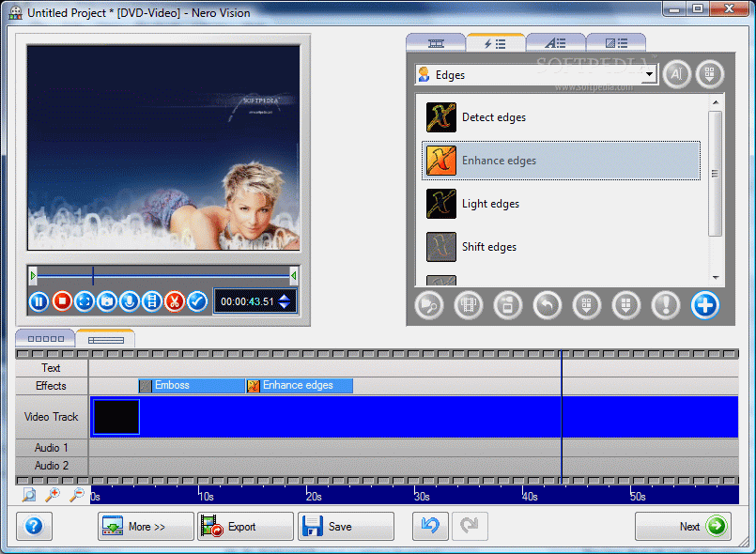756x554 pixels.
Task: Click the Effects track label
Action: [x=51, y=386]
